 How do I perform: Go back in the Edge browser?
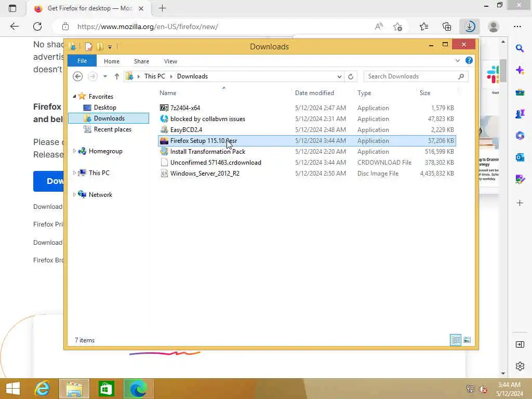click(x=14, y=26)
